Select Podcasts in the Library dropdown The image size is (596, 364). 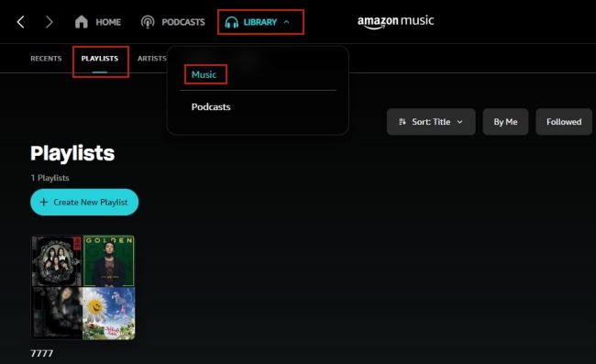(x=211, y=106)
